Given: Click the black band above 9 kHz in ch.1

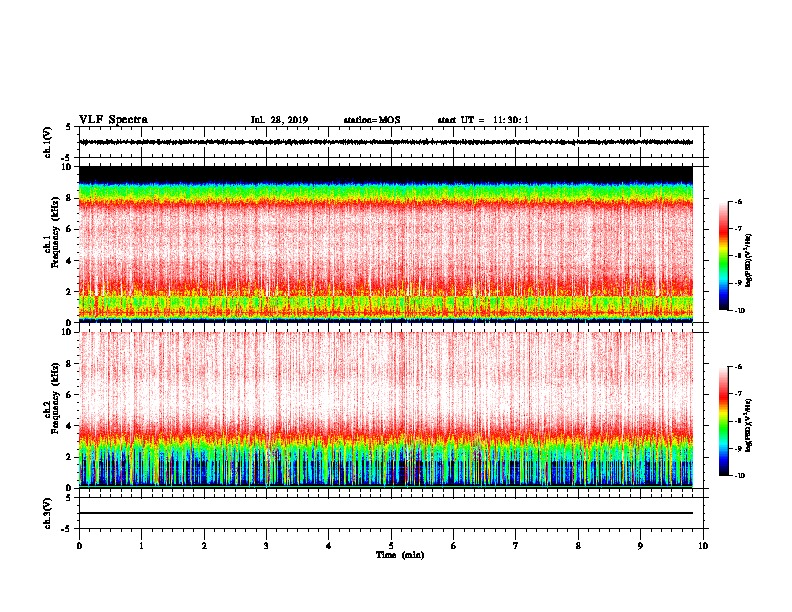Looking at the screenshot, I should coord(386,174).
